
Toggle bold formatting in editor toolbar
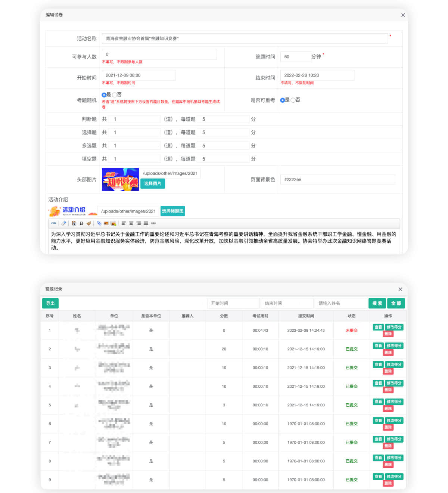point(81,223)
